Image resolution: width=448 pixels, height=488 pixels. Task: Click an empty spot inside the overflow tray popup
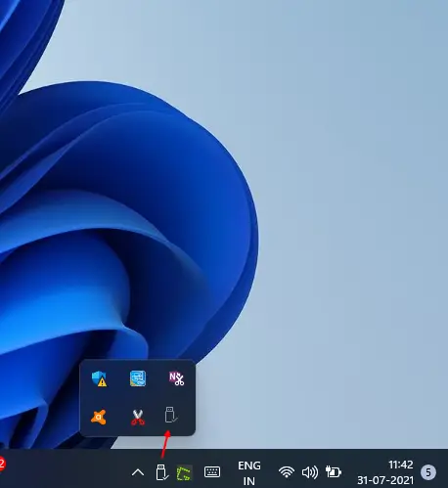(x=118, y=398)
